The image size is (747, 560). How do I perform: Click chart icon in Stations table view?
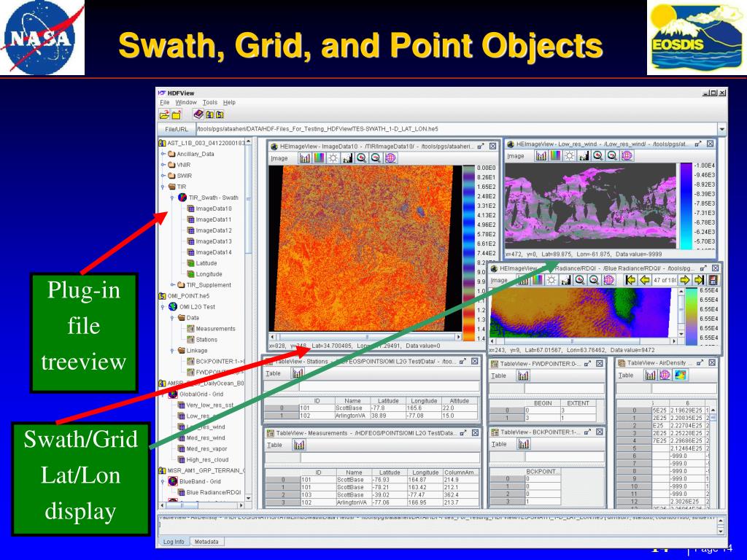[298, 373]
